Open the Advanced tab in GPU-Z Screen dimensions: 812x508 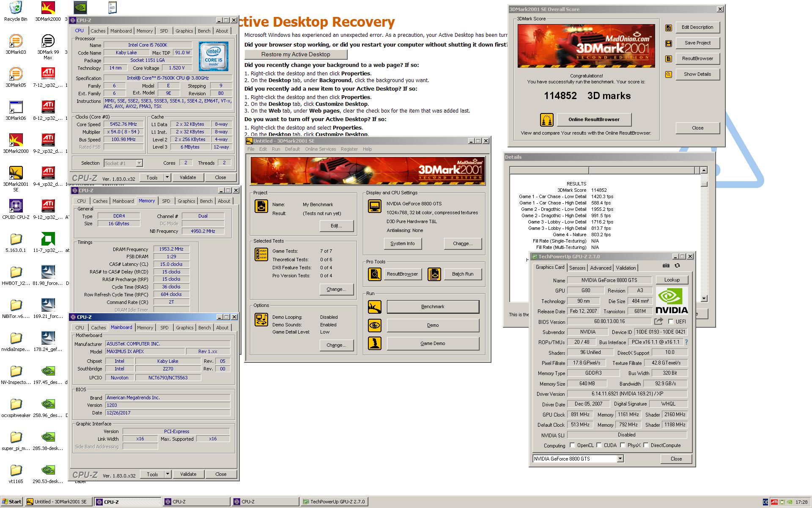pyautogui.click(x=601, y=268)
